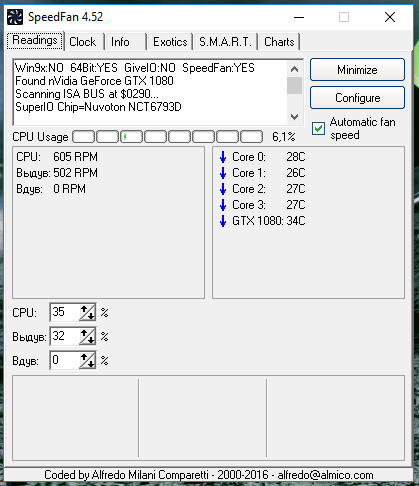
Task: Open the S.M.A.R.T. tab
Action: (x=225, y=42)
